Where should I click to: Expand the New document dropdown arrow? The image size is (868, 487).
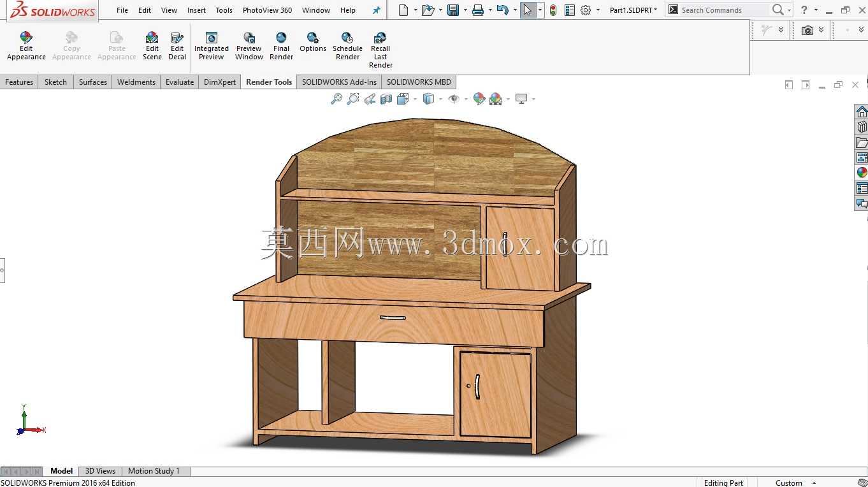coord(416,10)
